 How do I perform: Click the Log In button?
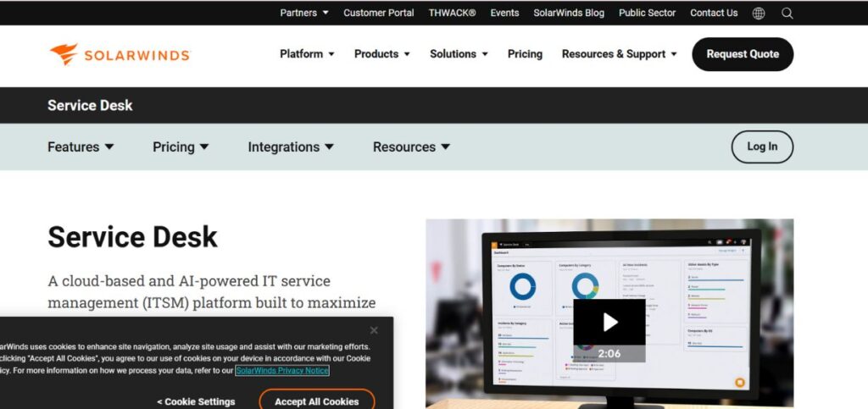(762, 146)
